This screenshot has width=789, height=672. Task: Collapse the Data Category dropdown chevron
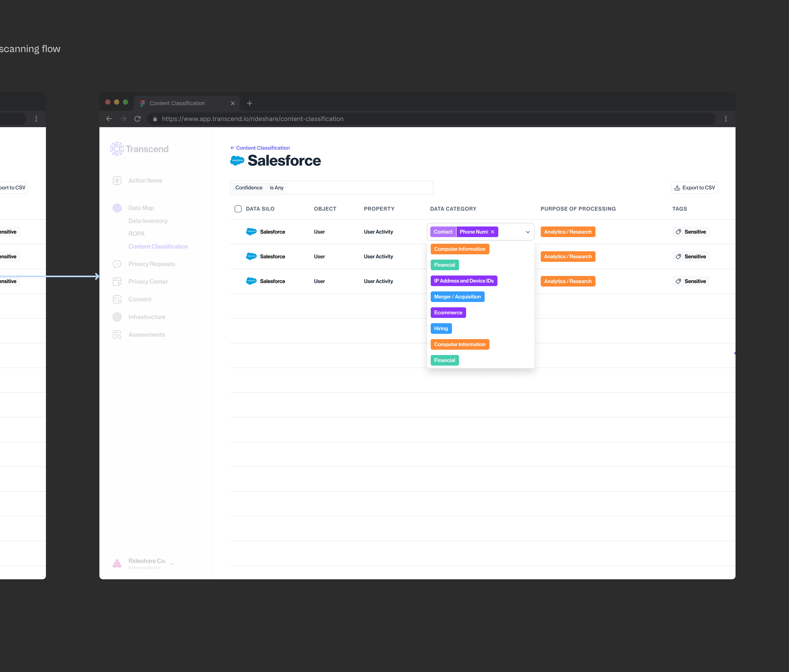528,232
